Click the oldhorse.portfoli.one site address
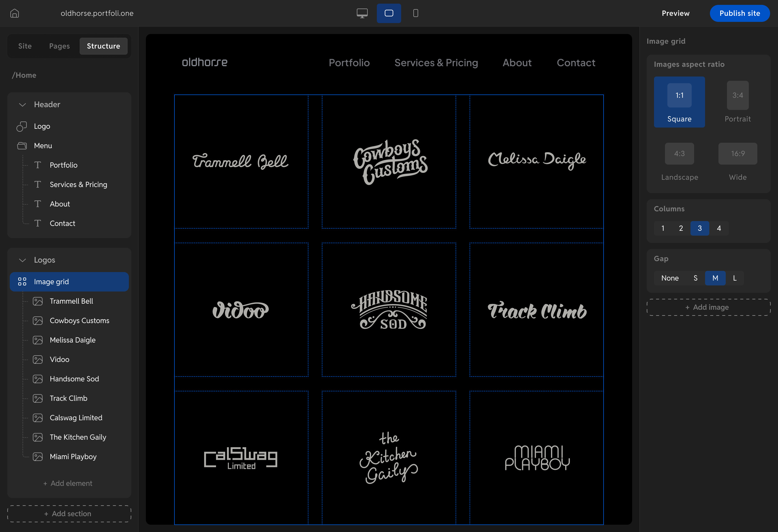This screenshot has height=532, width=778. click(97, 13)
